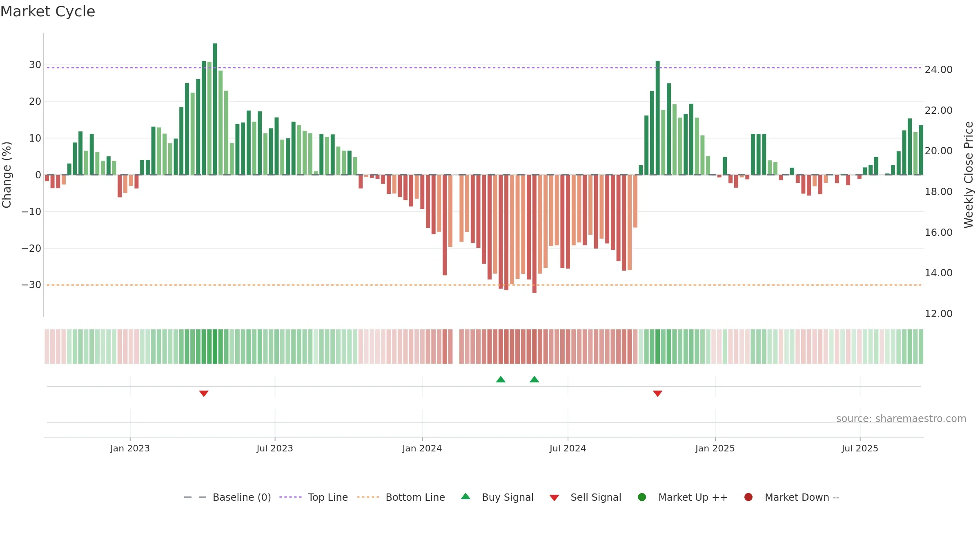Click the tallest green bar above the top line
The height and width of the screenshot is (551, 980).
(215, 109)
